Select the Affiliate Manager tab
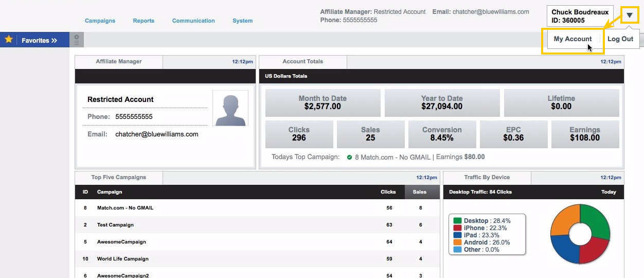Screen dimensions: 644x278 coord(119,62)
